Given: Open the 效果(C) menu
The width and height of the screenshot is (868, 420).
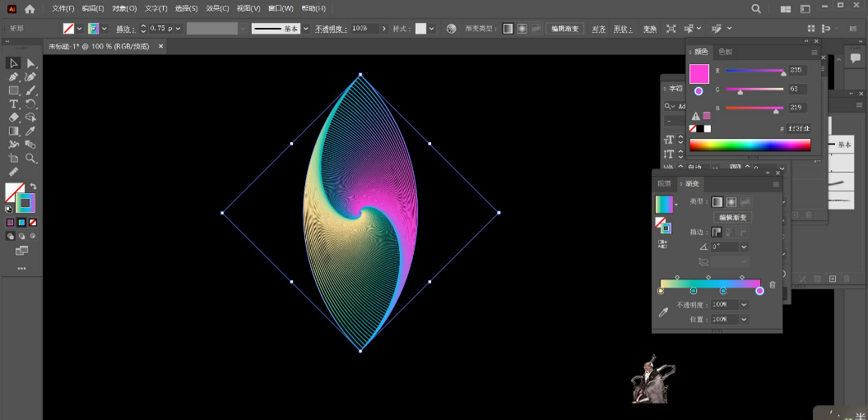Looking at the screenshot, I should (218, 8).
